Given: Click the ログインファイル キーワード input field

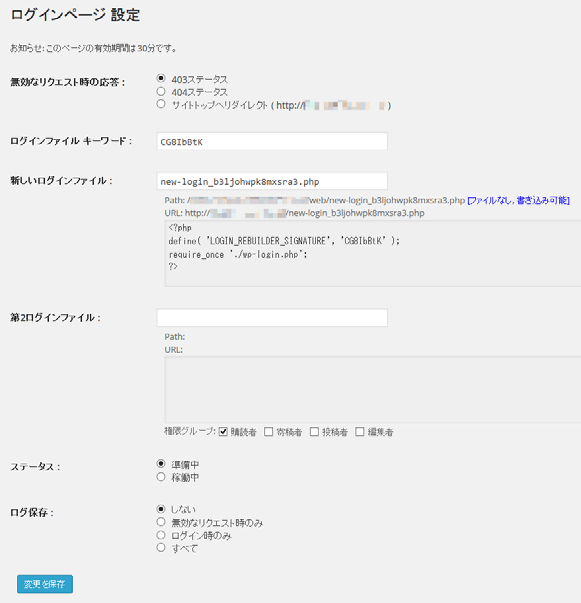Looking at the screenshot, I should tap(272, 142).
